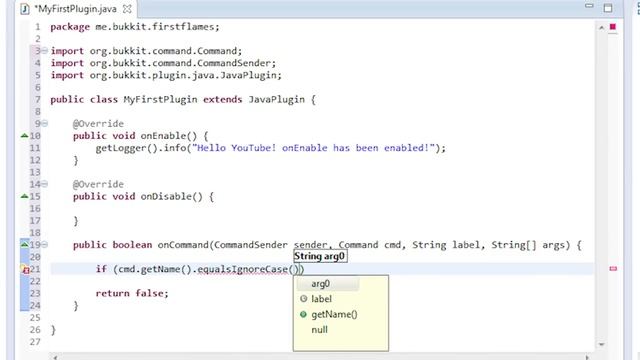
Task: Click 'String[] args' parameter on line 19
Action: tap(530, 245)
